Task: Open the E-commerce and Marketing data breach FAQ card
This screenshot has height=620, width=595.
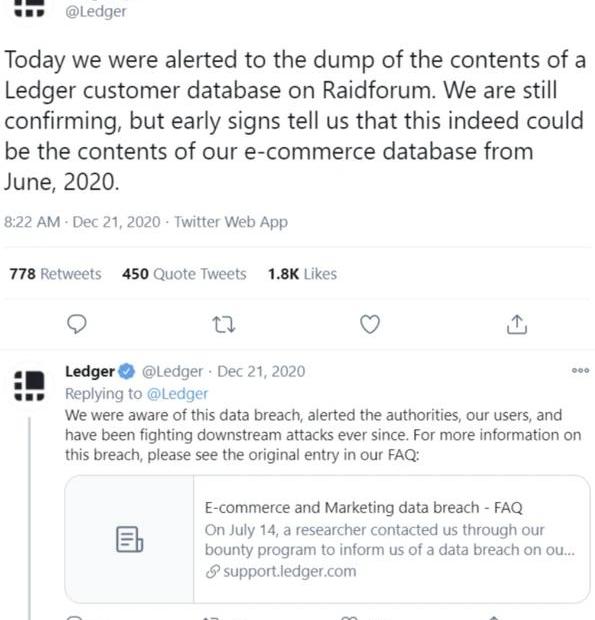Action: pos(327,539)
